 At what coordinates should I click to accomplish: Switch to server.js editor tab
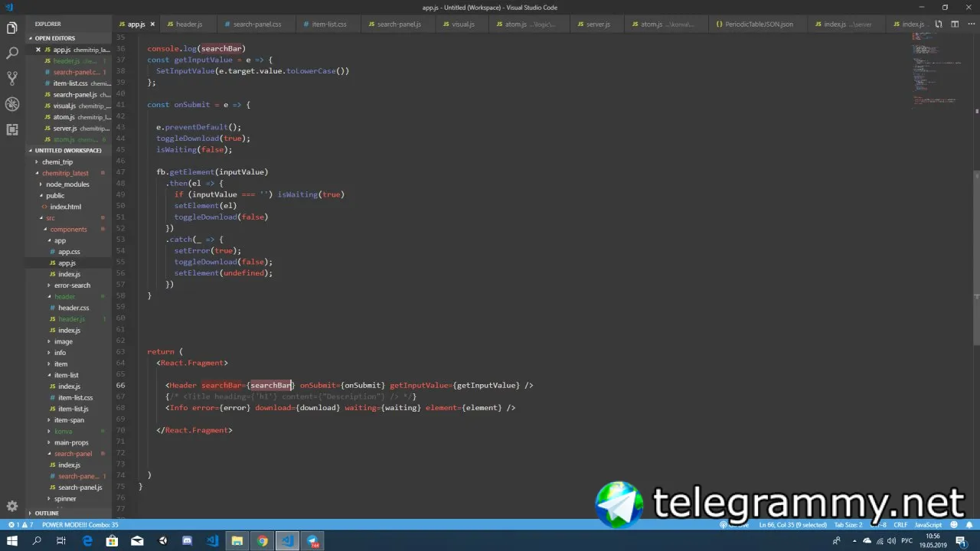pos(598,24)
